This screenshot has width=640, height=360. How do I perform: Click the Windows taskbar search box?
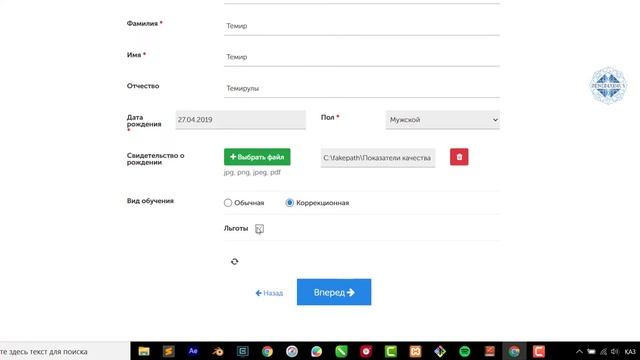65,351
